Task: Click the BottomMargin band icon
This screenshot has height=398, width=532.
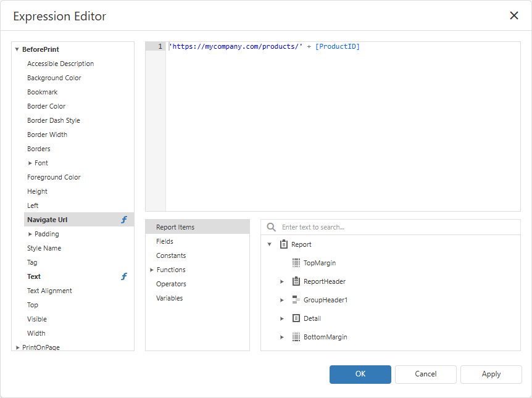Action: 296,337
